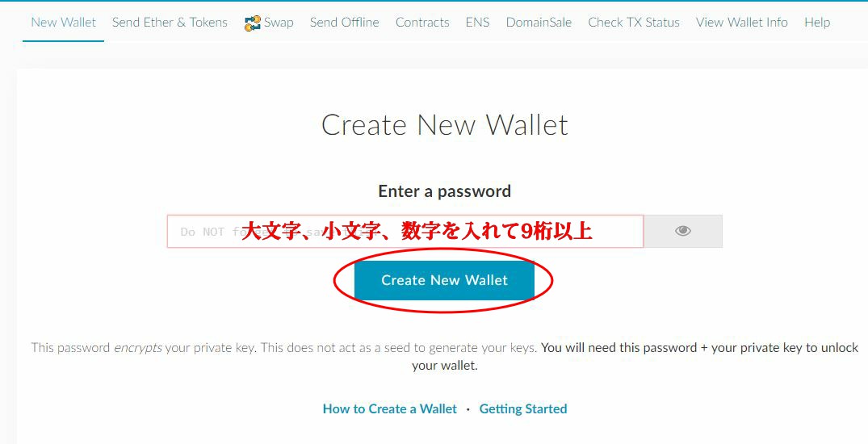
Task: Open How to Create a Wallet link
Action: (x=390, y=409)
